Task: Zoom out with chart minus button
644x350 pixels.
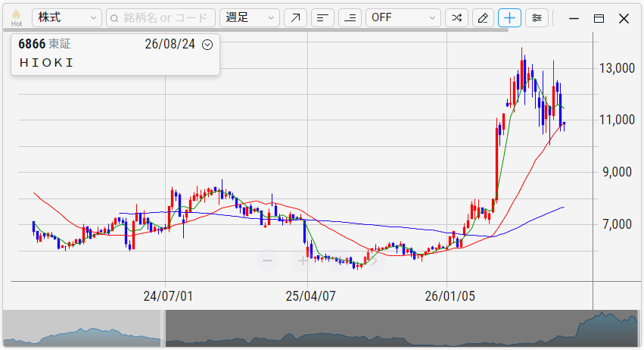Action: pyautogui.click(x=268, y=261)
